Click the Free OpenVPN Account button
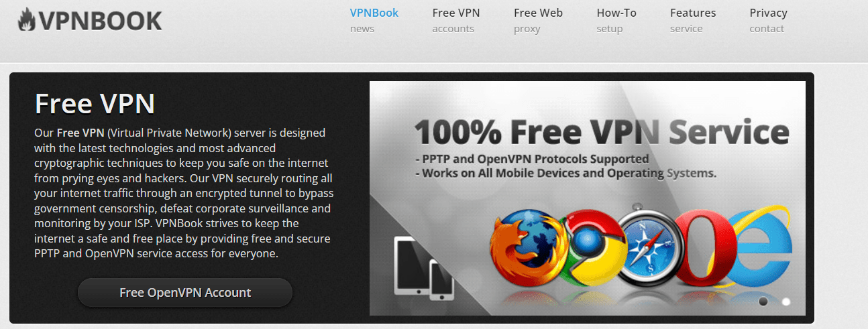The height and width of the screenshot is (329, 868). 185,293
